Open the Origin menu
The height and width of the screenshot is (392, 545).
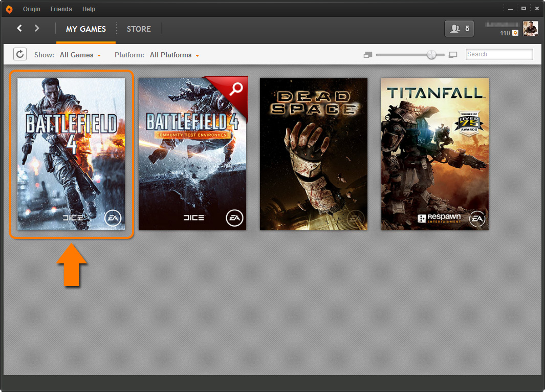tap(32, 9)
